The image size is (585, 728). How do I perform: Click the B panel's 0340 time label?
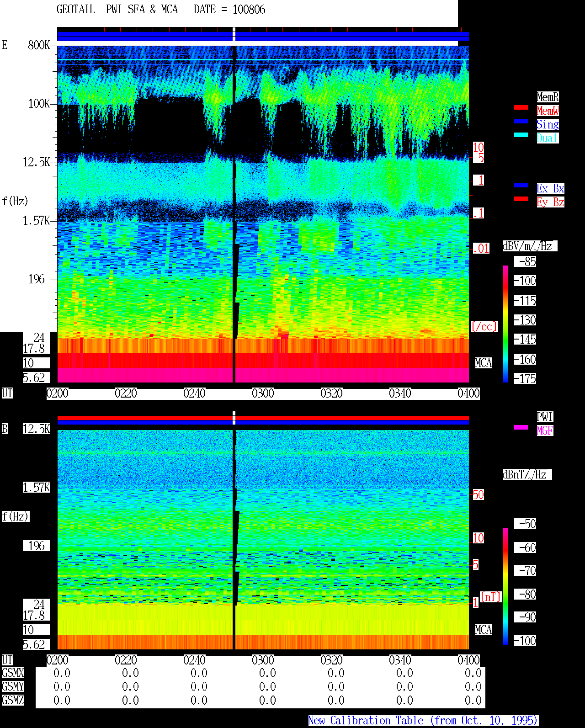click(400, 660)
